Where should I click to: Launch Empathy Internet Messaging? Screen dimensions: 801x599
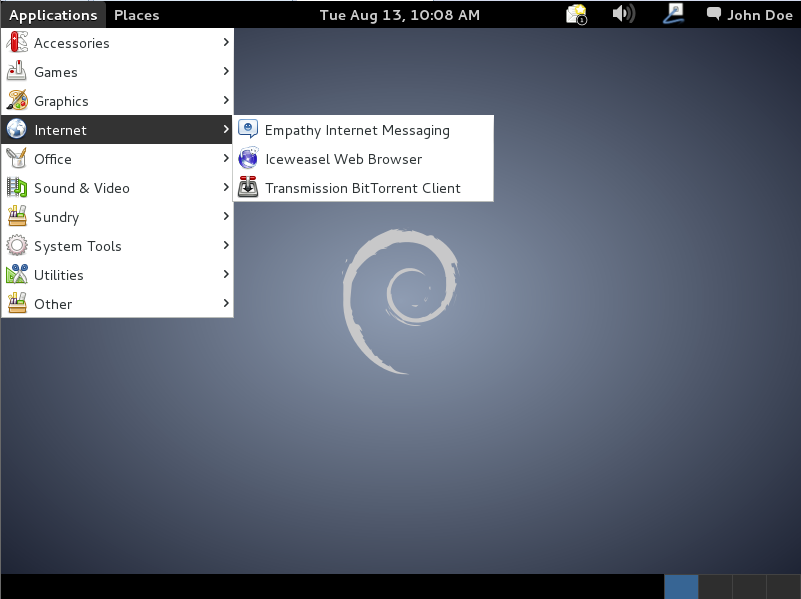pos(363,130)
